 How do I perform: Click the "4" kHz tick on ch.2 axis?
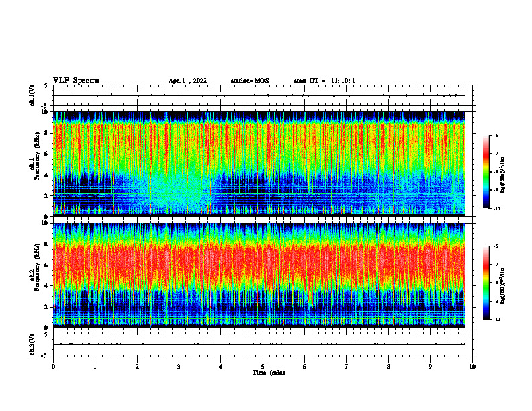click(x=47, y=286)
